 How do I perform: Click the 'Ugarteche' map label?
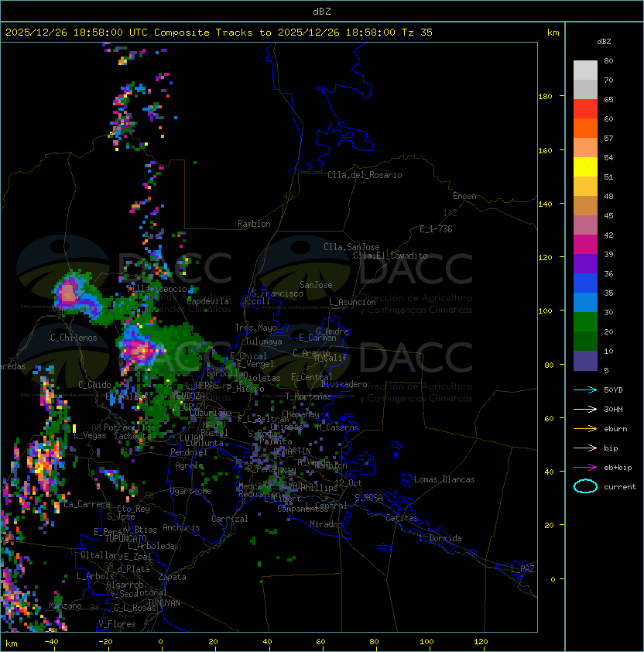coord(191,491)
